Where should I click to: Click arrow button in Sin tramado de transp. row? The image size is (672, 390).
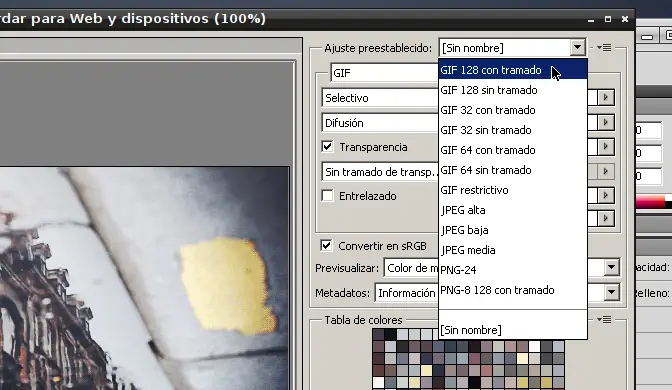[606, 171]
